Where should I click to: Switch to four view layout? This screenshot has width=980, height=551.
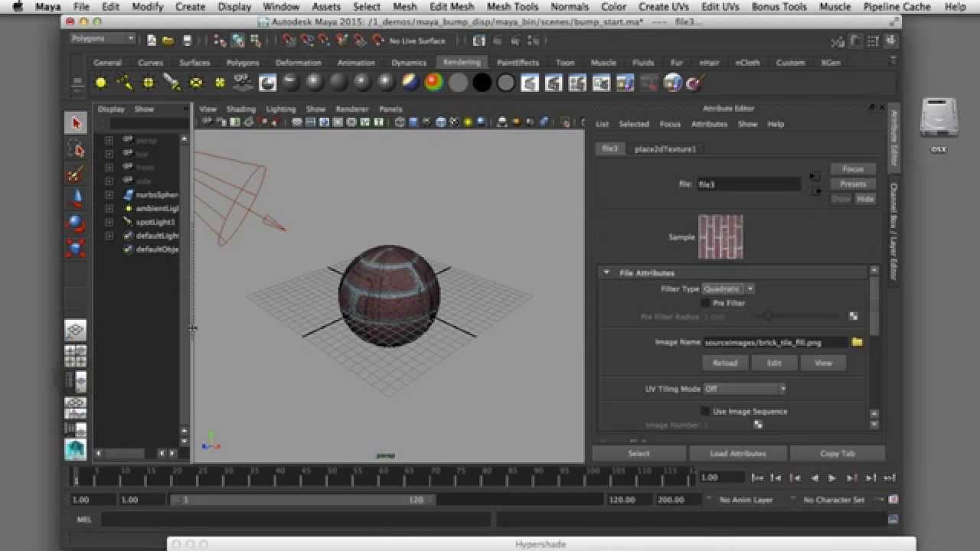coord(76,356)
